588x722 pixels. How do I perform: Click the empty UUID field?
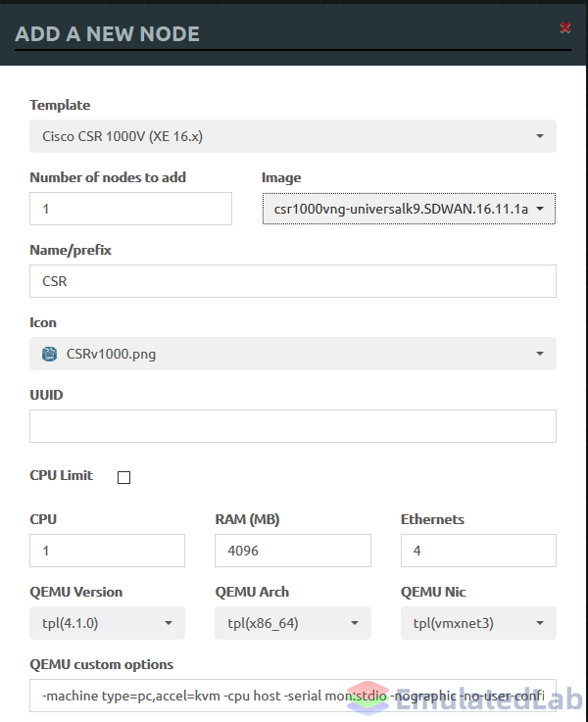[293, 426]
